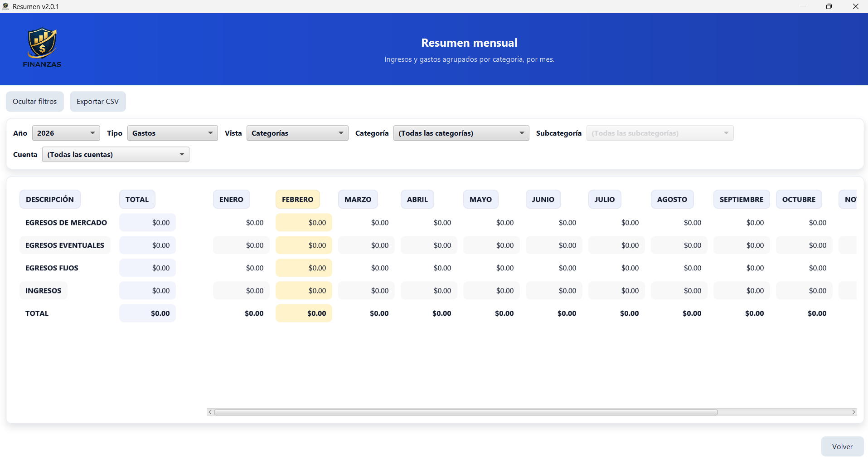Restore the window size

click(x=829, y=6)
